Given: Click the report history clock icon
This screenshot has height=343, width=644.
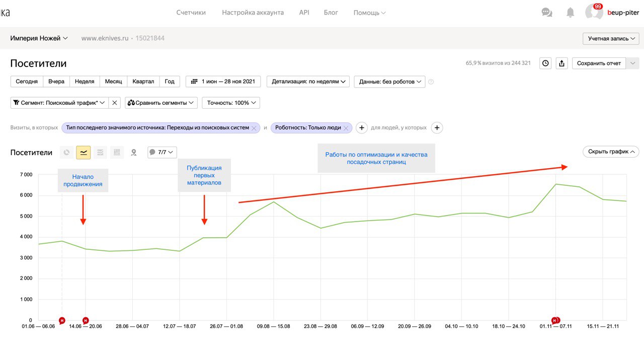Looking at the screenshot, I should (x=545, y=63).
